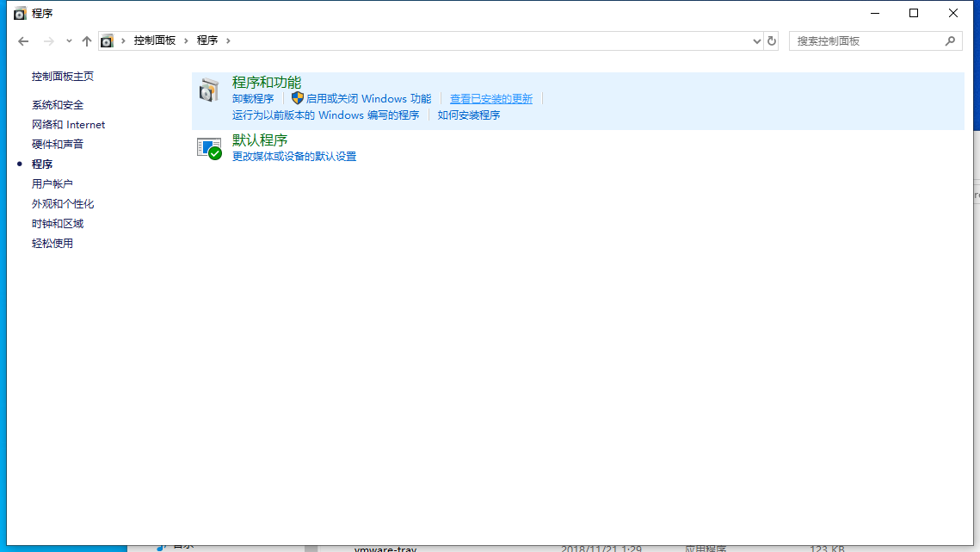The image size is (980, 552).
Task: Open 控制面板主页 in sidebar
Action: click(63, 77)
